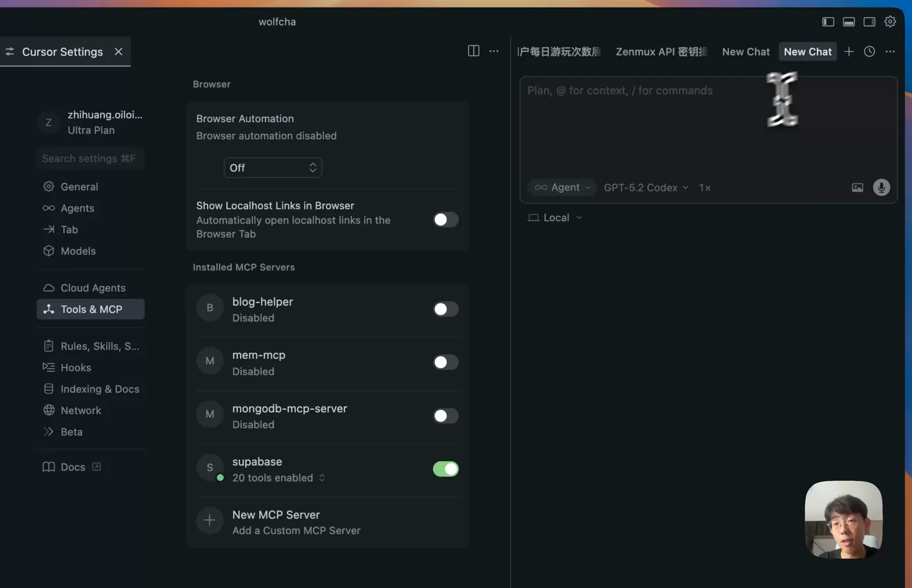Click the mem-mcp server avatar
The image size is (912, 588).
point(210,361)
